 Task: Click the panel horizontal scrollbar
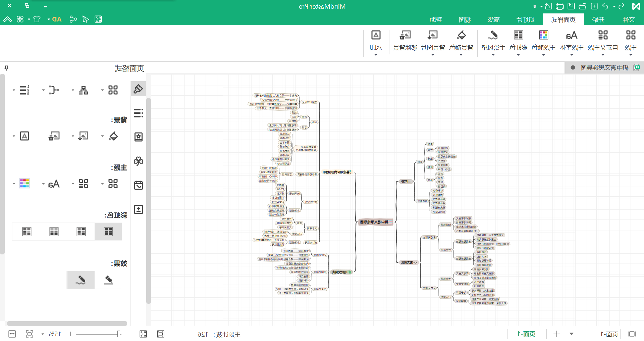(67, 324)
